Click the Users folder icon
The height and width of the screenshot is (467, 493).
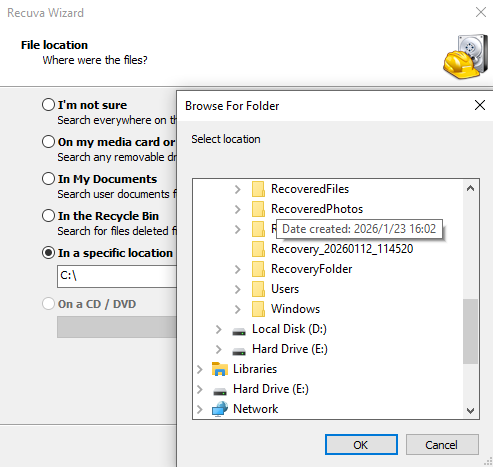tap(258, 289)
